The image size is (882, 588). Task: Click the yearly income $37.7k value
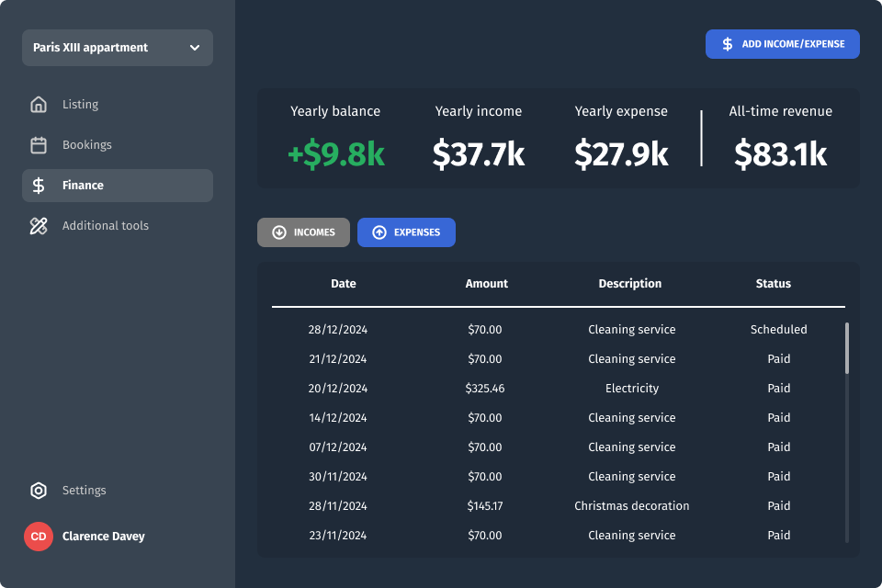click(478, 154)
